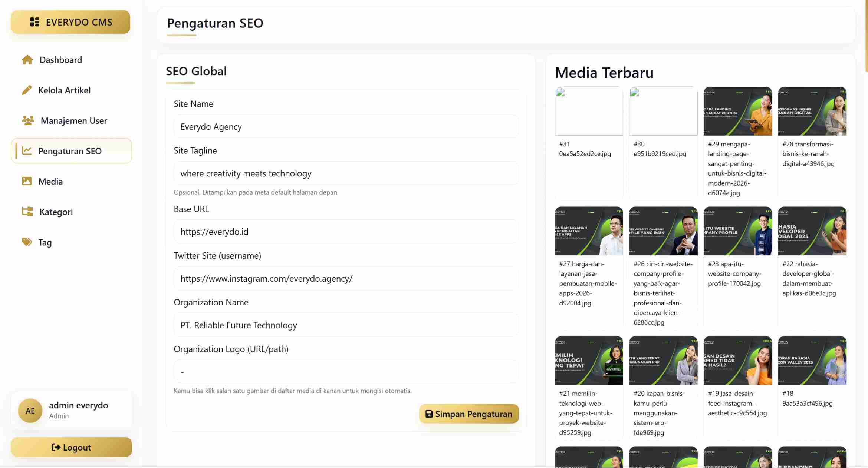Select media #23 apa itu website thumbnail
The height and width of the screenshot is (468, 868).
pos(738,231)
